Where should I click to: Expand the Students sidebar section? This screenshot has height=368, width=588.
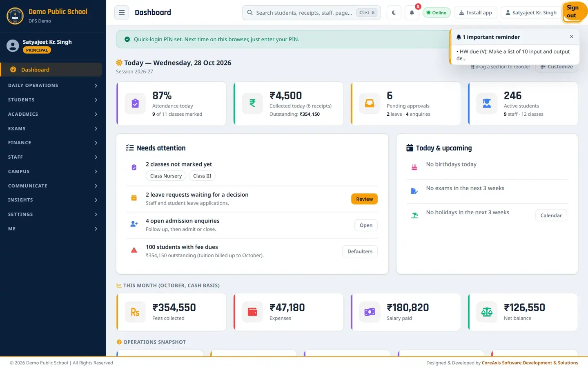[x=53, y=100]
